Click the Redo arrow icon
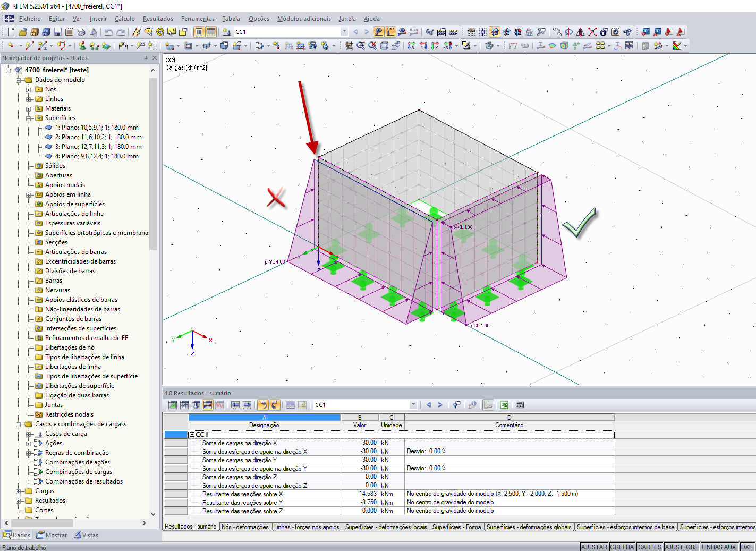 click(x=121, y=32)
